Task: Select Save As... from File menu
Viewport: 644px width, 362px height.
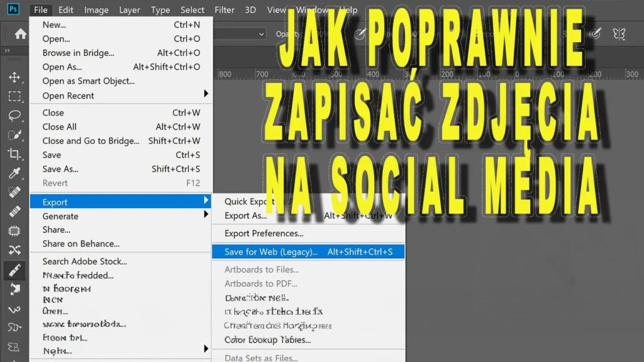Action: [60, 169]
